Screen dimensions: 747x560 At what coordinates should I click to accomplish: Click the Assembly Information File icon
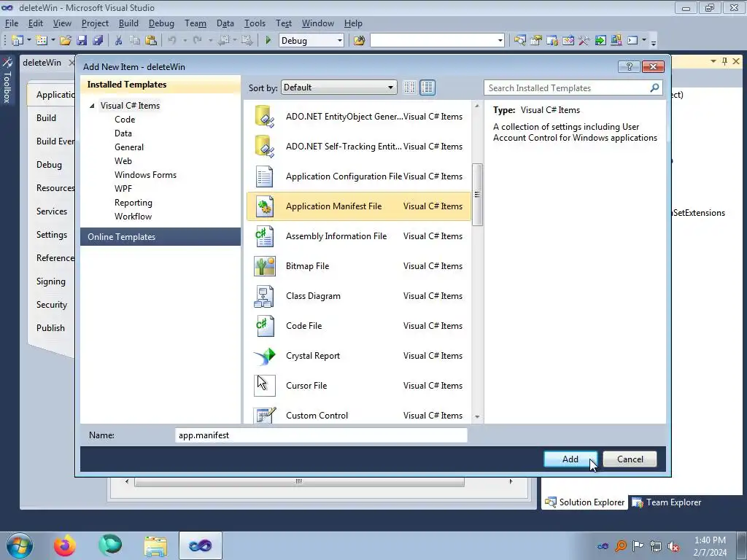click(264, 236)
